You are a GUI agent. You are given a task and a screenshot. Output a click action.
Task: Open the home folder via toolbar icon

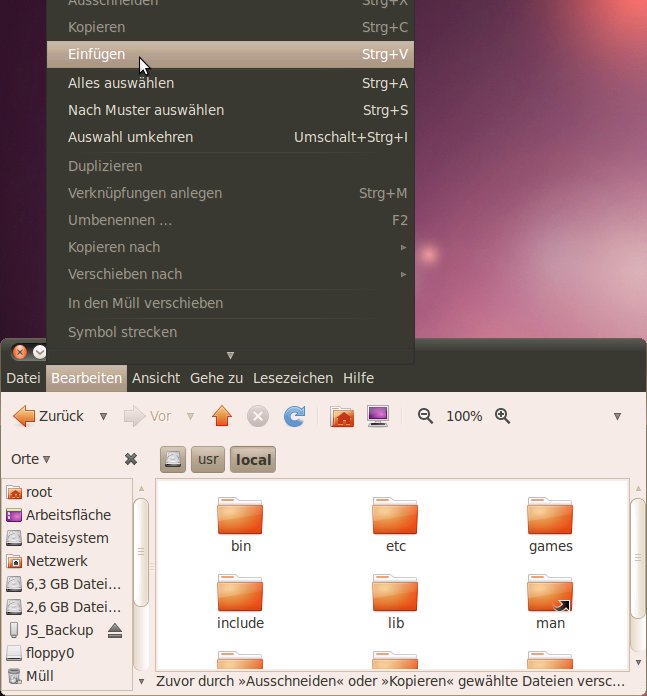342,416
